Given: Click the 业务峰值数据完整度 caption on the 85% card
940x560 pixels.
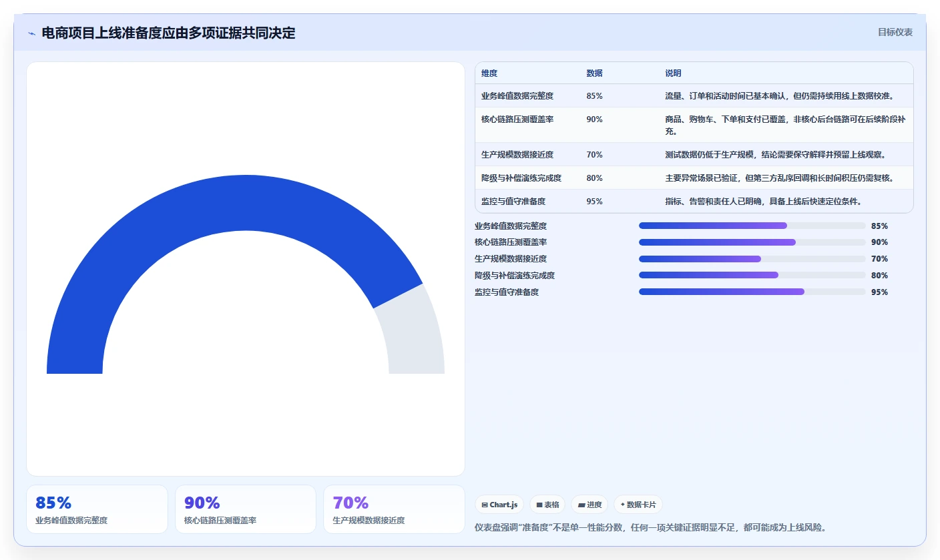Looking at the screenshot, I should tap(71, 520).
